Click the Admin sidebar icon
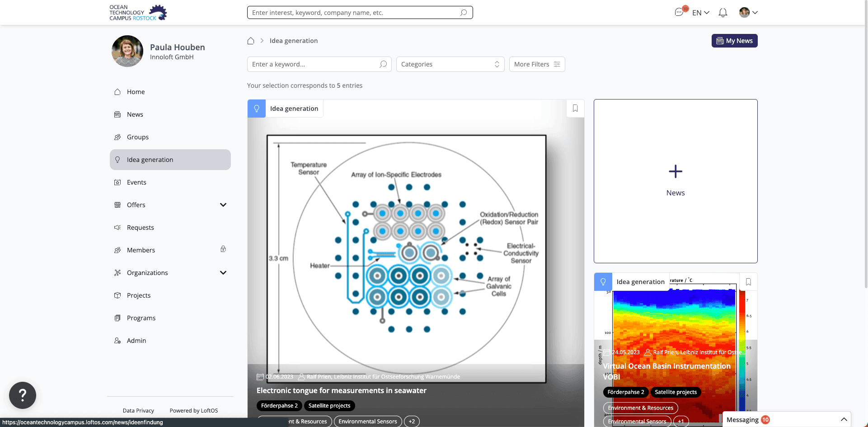The height and width of the screenshot is (427, 868). [117, 341]
